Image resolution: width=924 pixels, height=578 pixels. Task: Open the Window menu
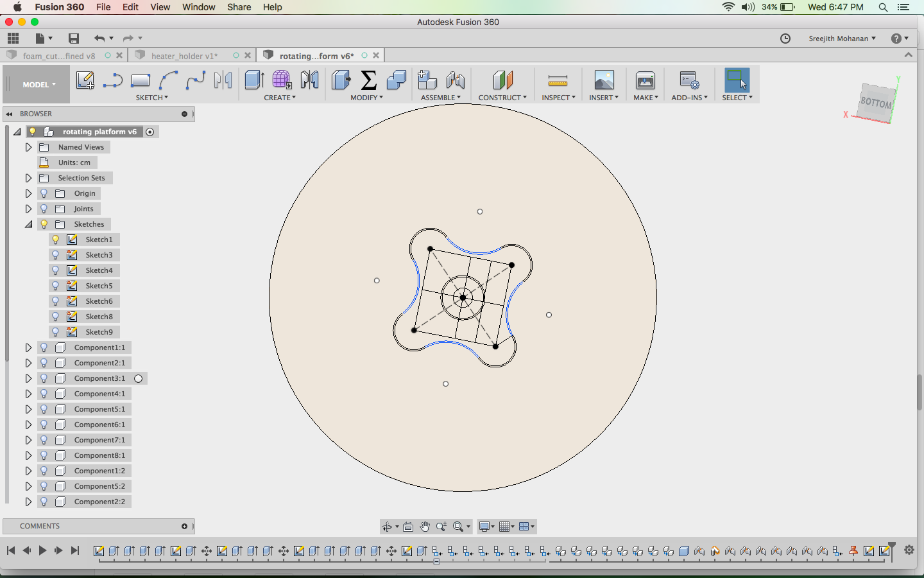pos(198,7)
